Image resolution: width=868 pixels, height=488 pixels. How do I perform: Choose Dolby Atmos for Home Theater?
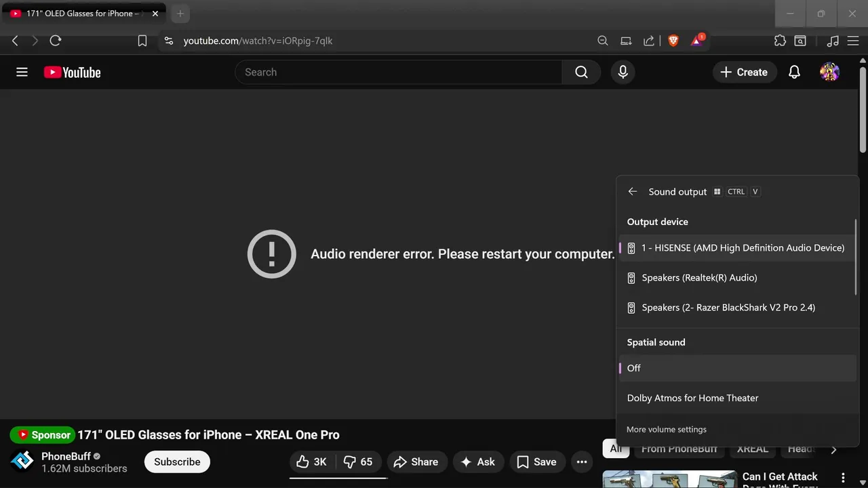point(737,398)
